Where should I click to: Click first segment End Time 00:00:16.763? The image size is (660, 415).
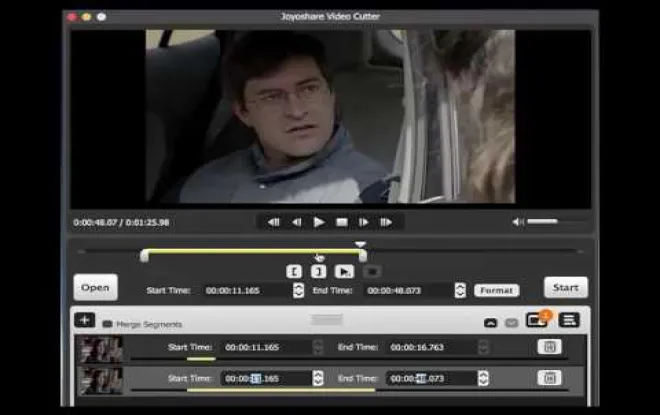coord(431,347)
